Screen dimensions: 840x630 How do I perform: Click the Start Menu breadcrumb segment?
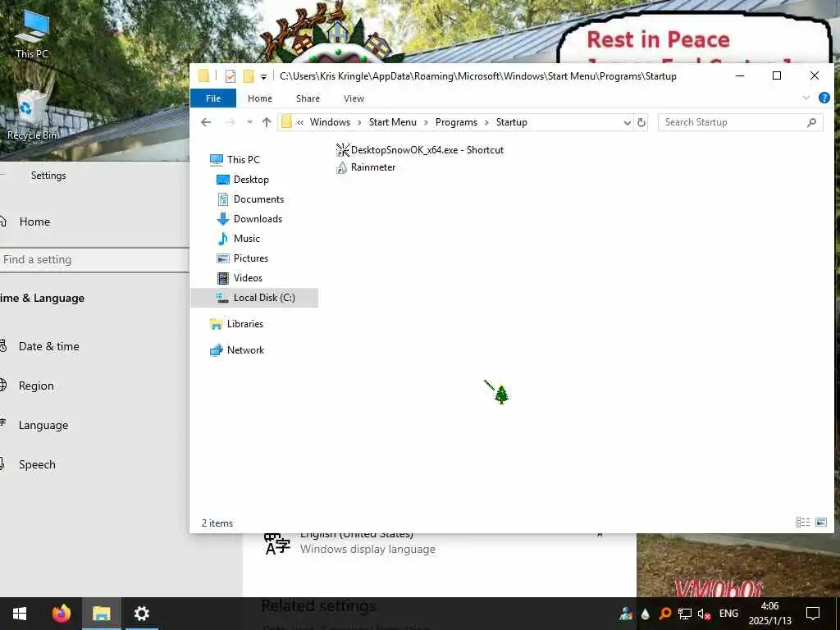(x=393, y=122)
